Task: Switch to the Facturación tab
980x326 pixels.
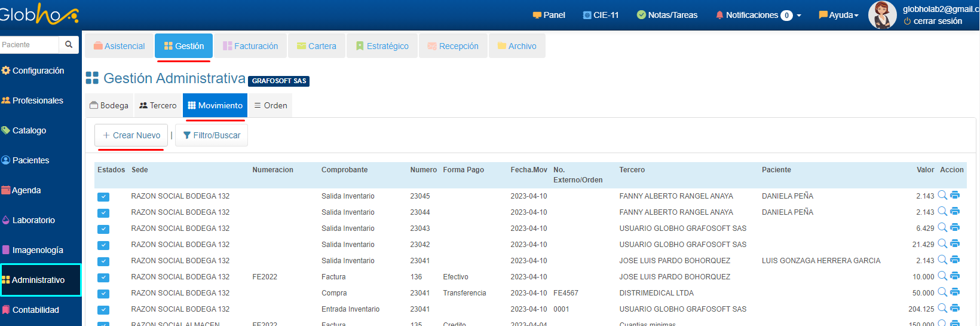Action: pos(250,46)
